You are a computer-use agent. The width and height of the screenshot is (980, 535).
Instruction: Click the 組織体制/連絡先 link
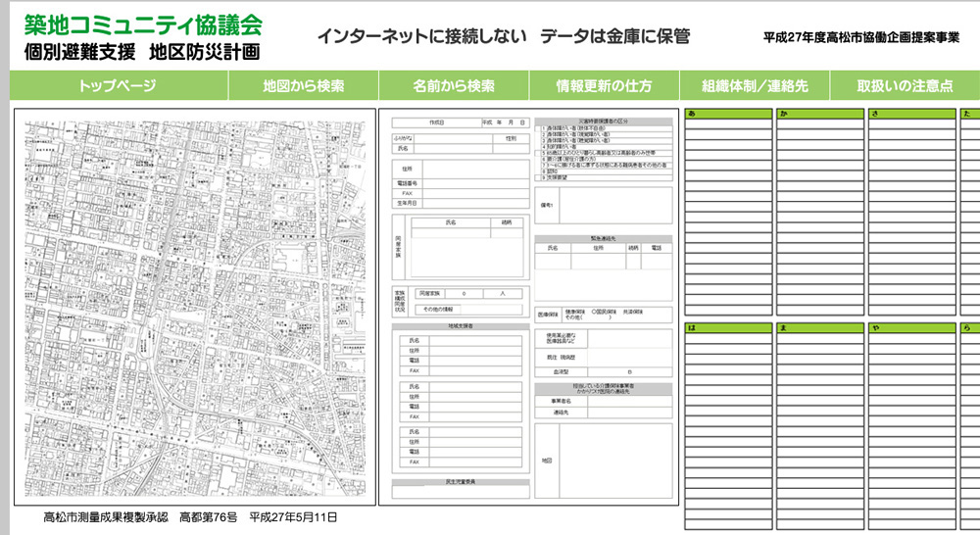point(755,86)
